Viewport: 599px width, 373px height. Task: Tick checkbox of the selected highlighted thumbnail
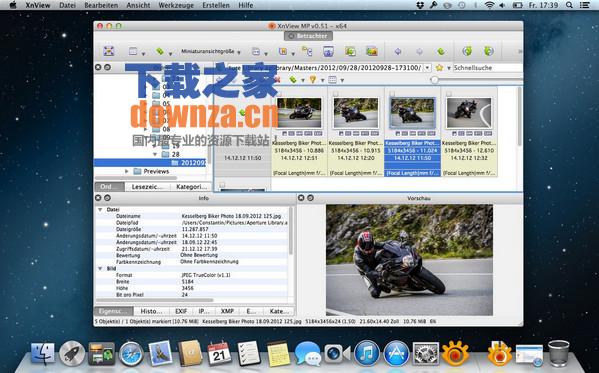pyautogui.click(x=392, y=93)
